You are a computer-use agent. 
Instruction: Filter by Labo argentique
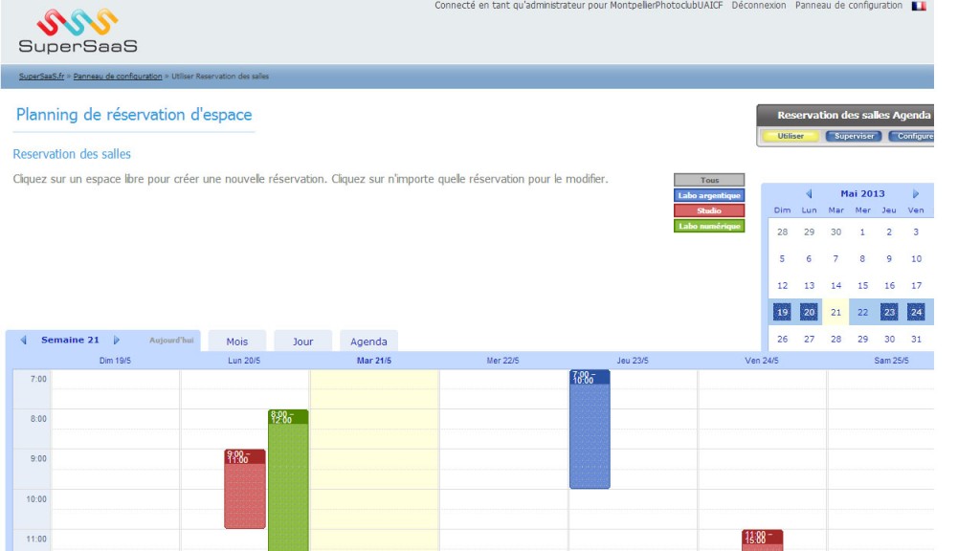pos(709,195)
